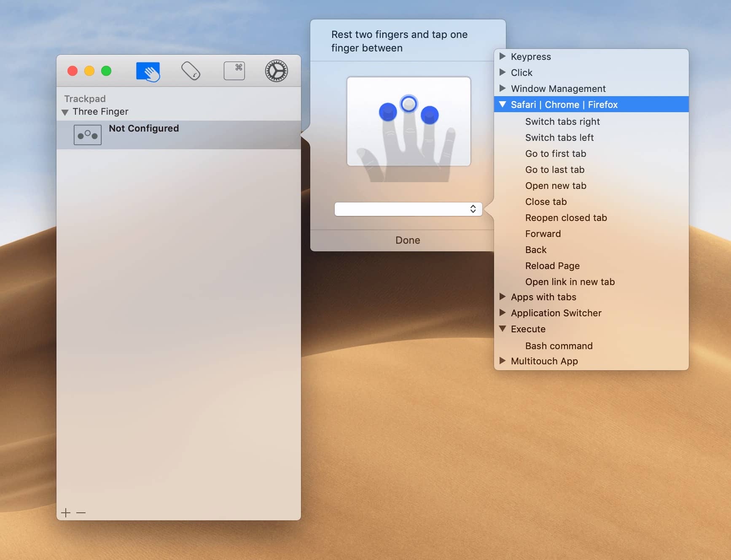
Task: Collapse the Safari | Chrome | Firefox triangle
Action: [503, 104]
